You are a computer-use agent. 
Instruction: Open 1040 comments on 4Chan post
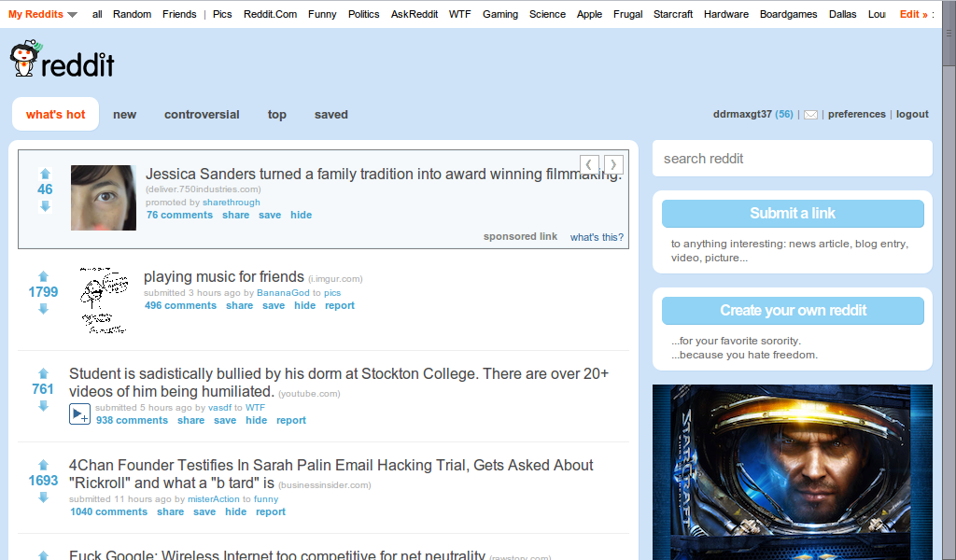[108, 511]
